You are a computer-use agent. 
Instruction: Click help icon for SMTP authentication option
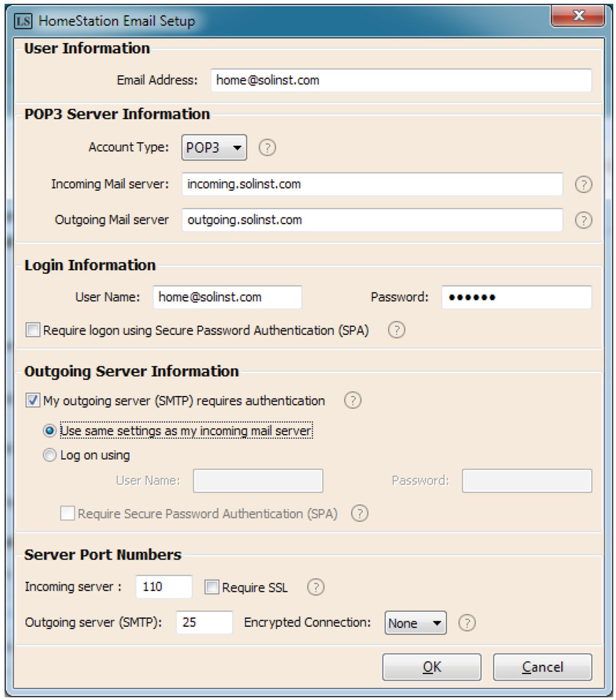point(352,401)
